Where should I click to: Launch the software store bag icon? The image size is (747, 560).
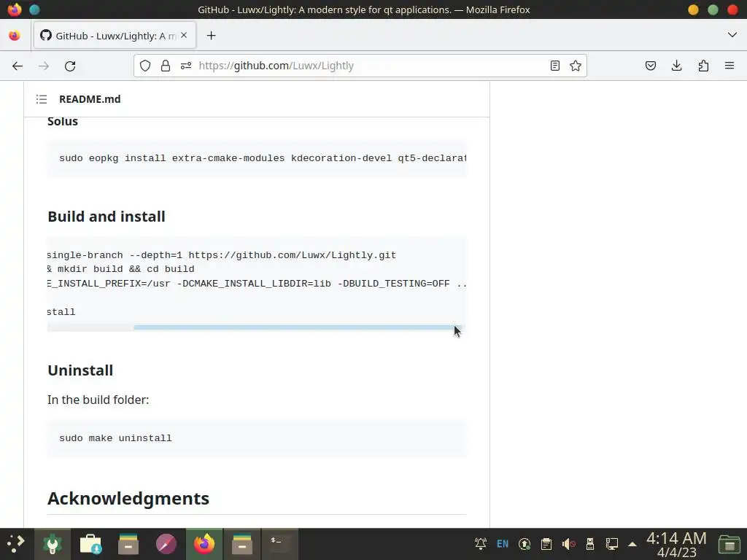point(90,544)
